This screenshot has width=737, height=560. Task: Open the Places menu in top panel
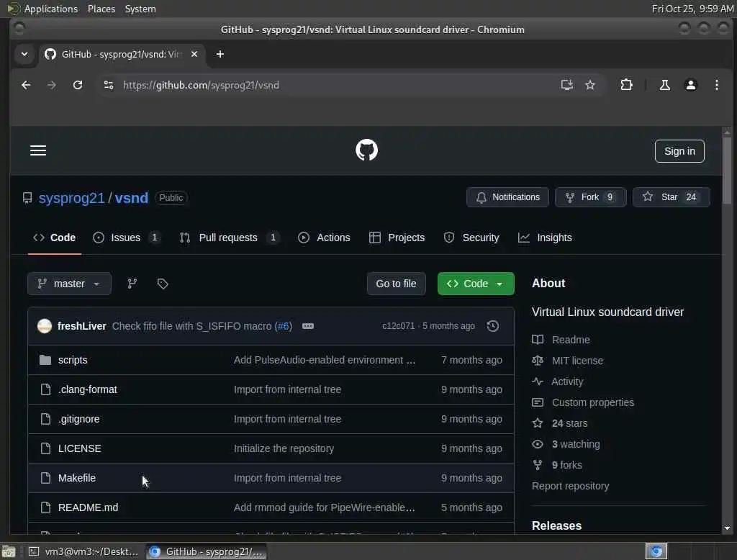[x=101, y=9]
